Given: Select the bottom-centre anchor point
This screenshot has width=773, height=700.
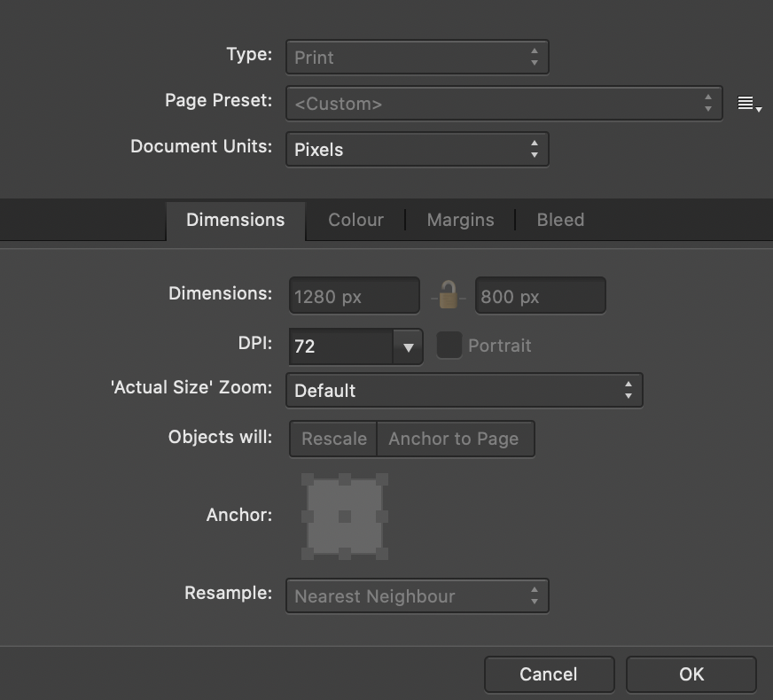Looking at the screenshot, I should tap(345, 554).
